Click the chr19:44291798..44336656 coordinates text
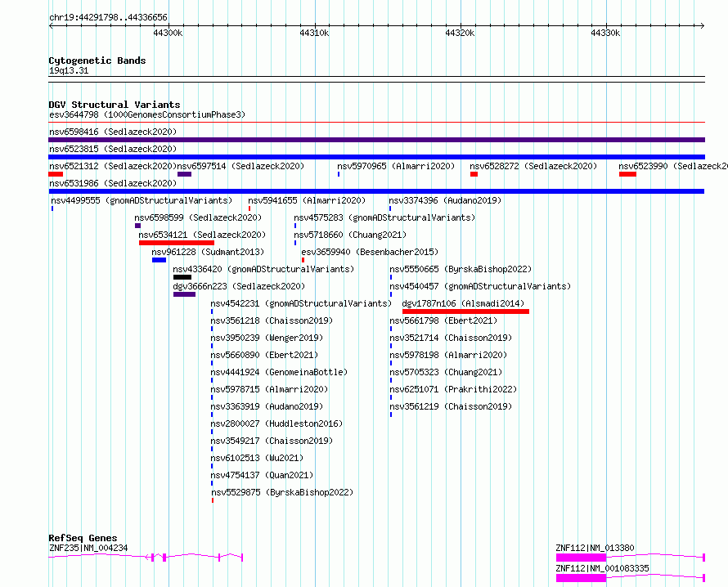 [108, 18]
